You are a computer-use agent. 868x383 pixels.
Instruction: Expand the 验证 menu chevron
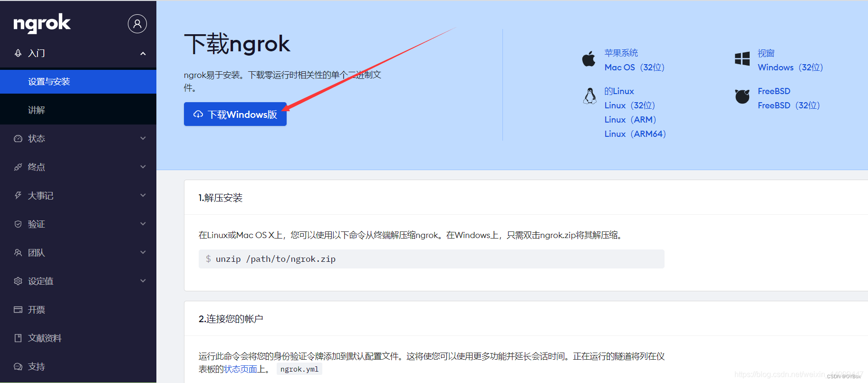pyautogui.click(x=143, y=224)
